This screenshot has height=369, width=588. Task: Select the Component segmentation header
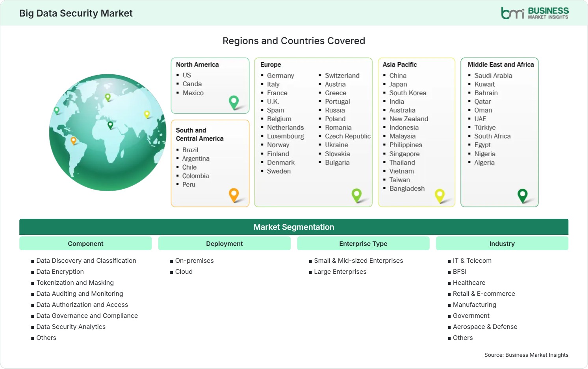pyautogui.click(x=85, y=244)
